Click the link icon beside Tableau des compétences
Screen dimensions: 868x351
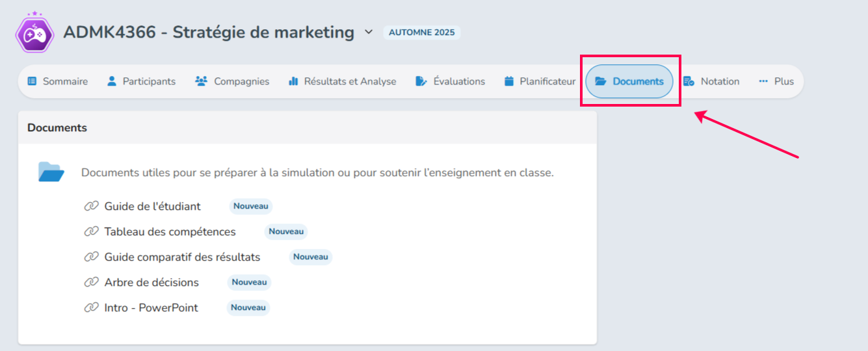(x=91, y=231)
